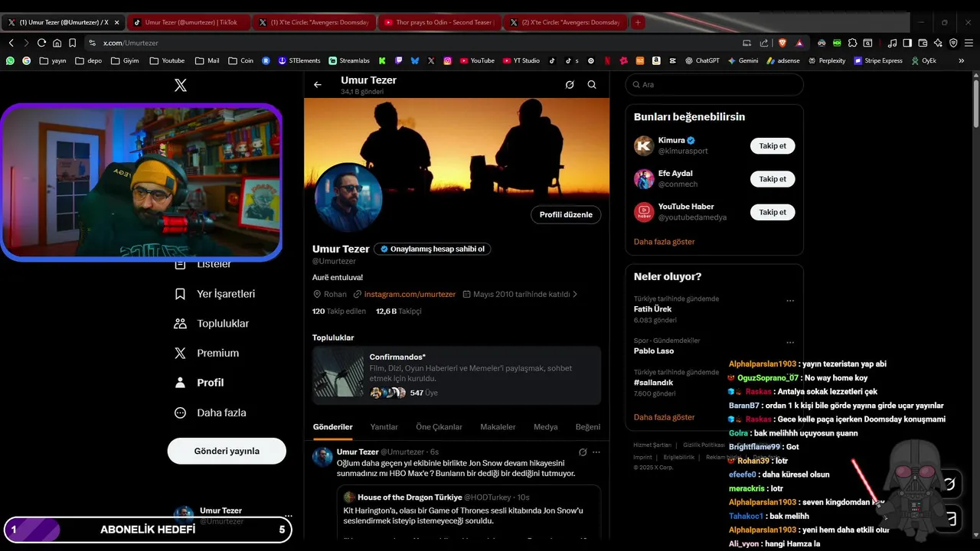Click the X logo in the sidebar

point(181,85)
